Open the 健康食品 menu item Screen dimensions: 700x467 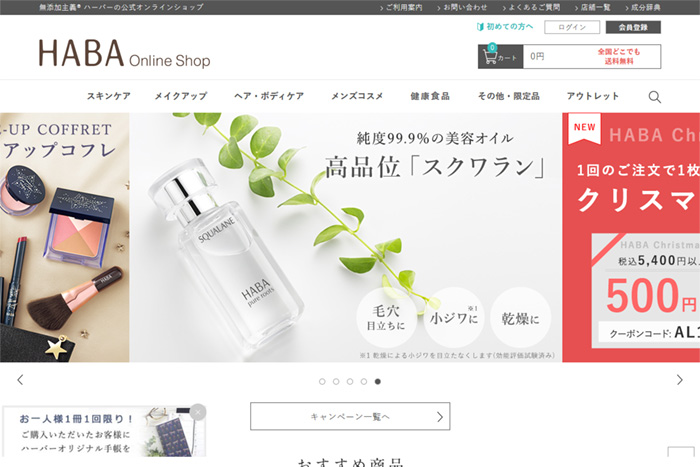tap(430, 97)
